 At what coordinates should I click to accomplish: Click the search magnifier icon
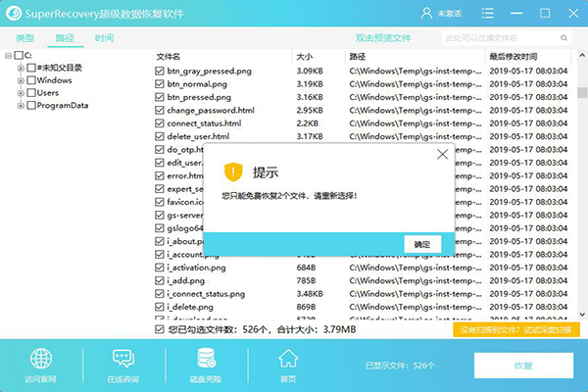tap(563, 38)
